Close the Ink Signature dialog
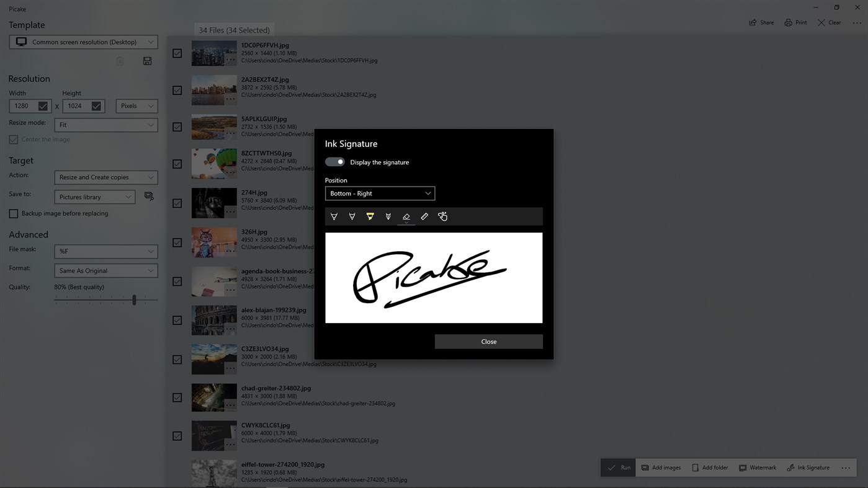 [488, 341]
